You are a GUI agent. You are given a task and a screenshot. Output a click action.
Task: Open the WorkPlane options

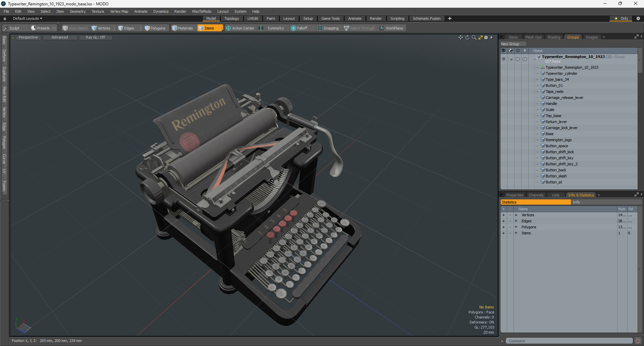(391, 28)
